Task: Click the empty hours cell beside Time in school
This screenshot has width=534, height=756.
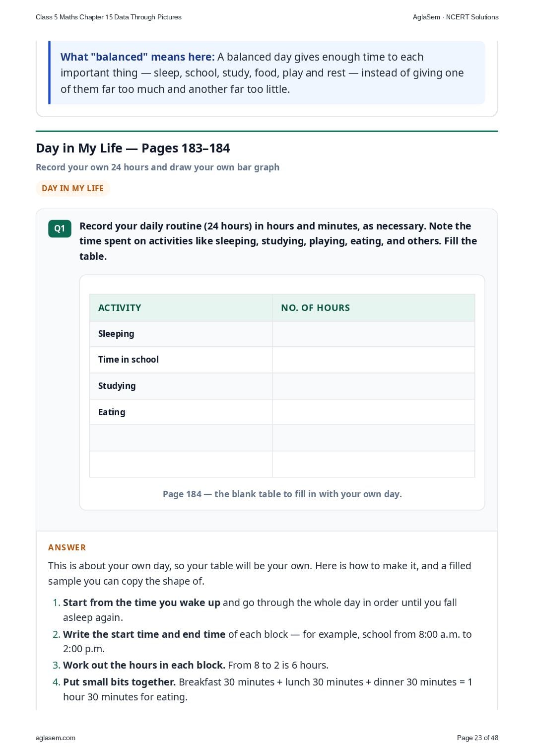Action: tap(373, 360)
